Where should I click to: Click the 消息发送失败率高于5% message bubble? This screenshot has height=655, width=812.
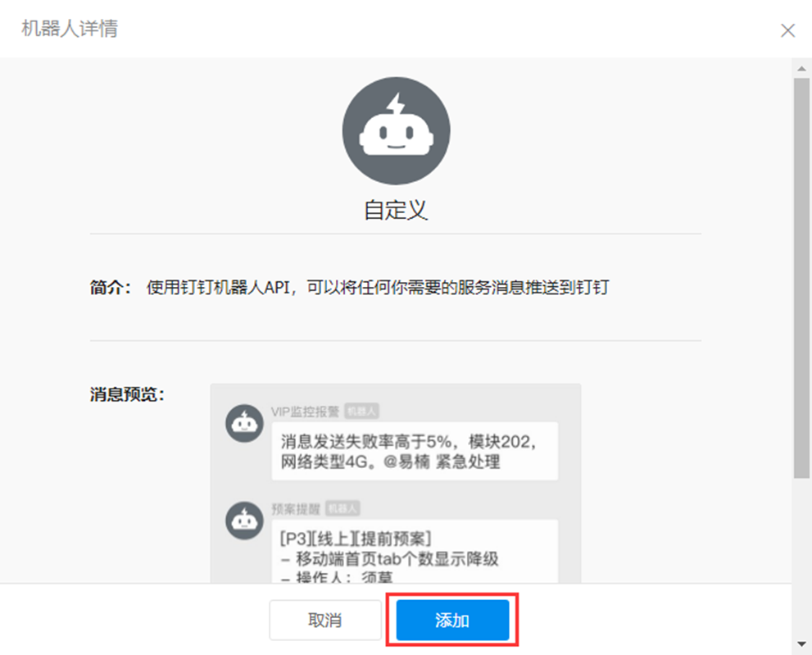pos(415,452)
